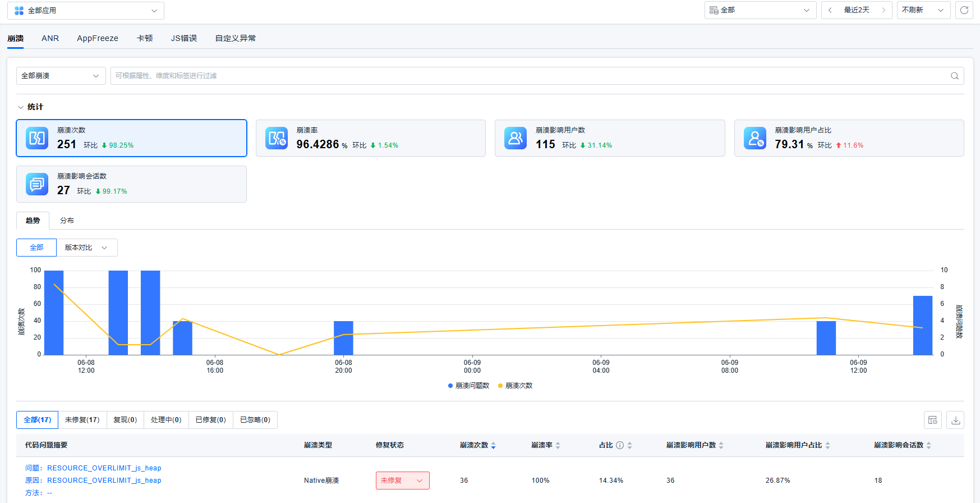The image size is (980, 503).
Task: Select the 分布 tab
Action: (67, 221)
